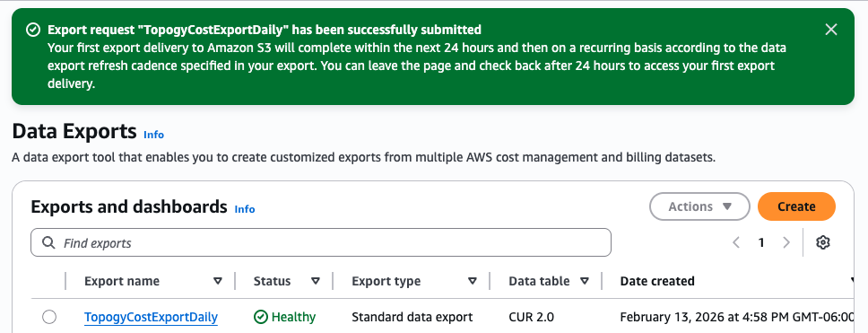Sort by Data table column arrow
The image size is (868, 333).
pos(585,281)
